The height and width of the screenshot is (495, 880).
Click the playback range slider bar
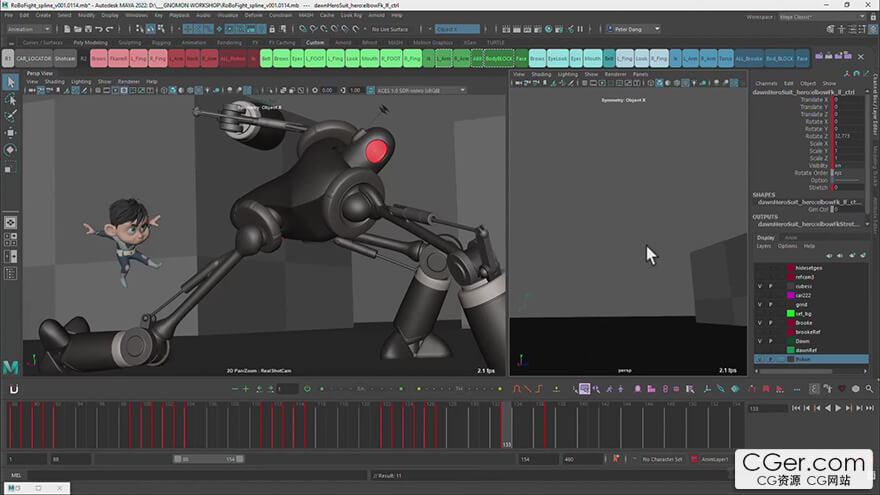[209, 459]
